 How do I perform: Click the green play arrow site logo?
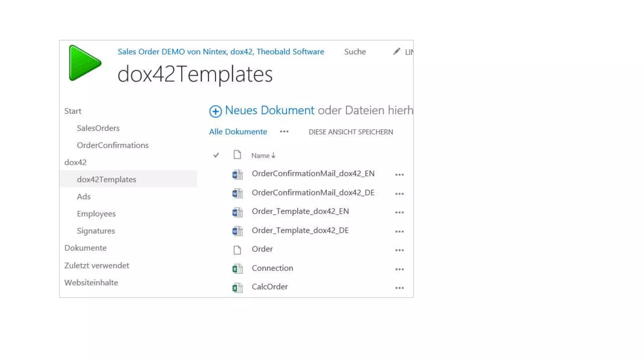84,63
